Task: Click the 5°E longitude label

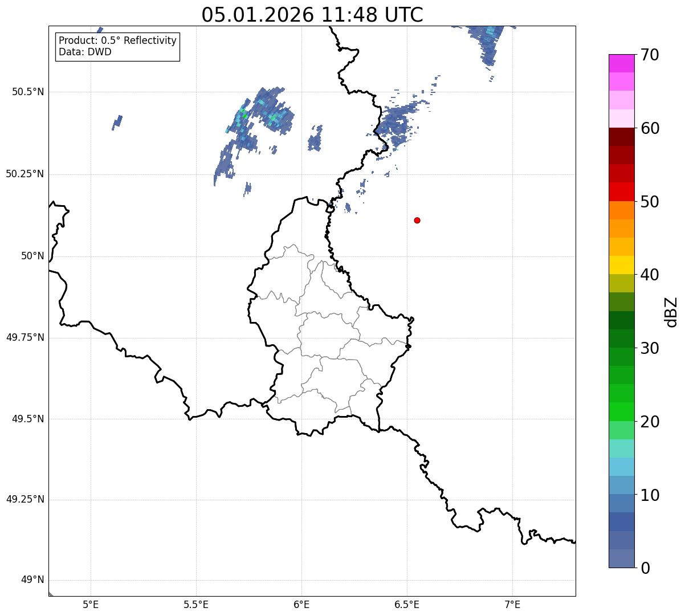Action: tap(91, 605)
